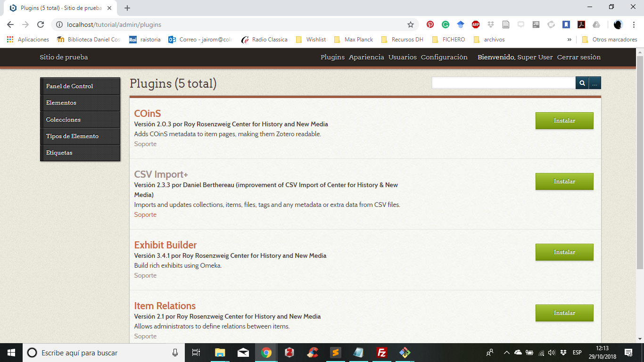Image resolution: width=644 pixels, height=362 pixels.
Task: Open the Apariencia admin menu
Action: point(366,57)
